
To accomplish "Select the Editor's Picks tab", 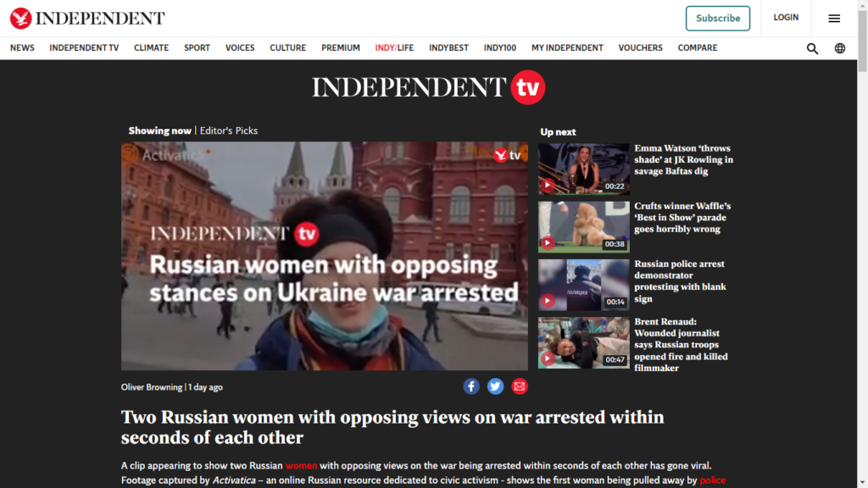I will (229, 130).
